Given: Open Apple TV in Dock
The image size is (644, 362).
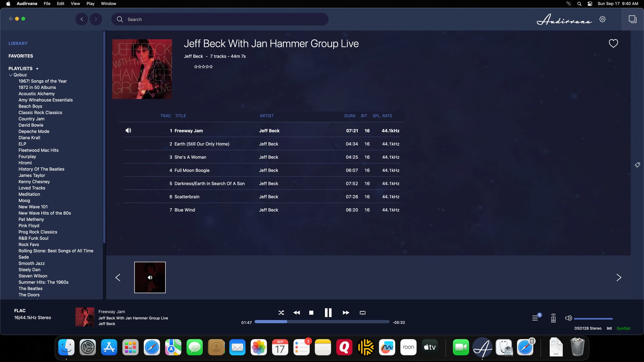Looking at the screenshot, I should coord(430,347).
